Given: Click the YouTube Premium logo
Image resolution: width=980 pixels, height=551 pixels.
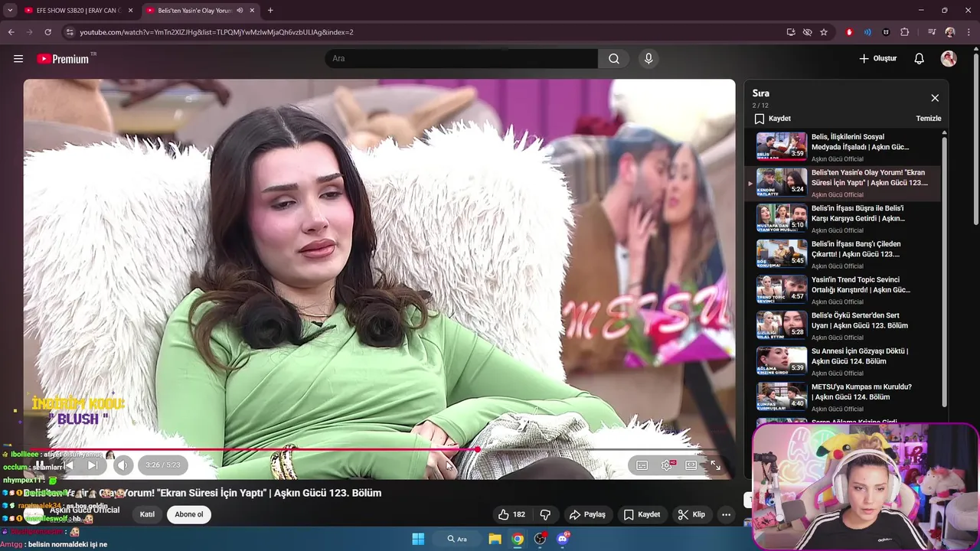Looking at the screenshot, I should [64, 59].
